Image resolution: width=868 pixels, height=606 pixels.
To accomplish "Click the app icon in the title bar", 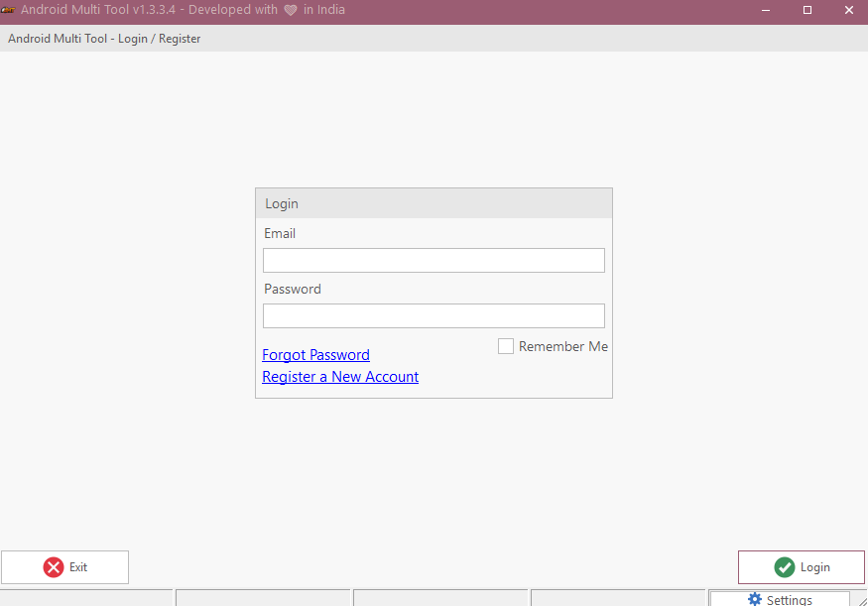I will tap(8, 10).
